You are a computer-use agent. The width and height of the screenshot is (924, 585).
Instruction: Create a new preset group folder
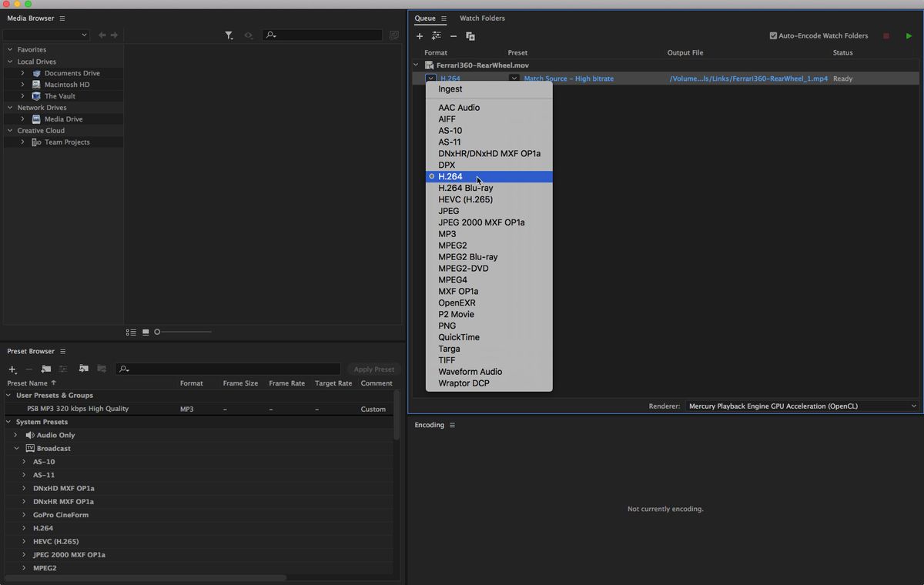coord(46,369)
